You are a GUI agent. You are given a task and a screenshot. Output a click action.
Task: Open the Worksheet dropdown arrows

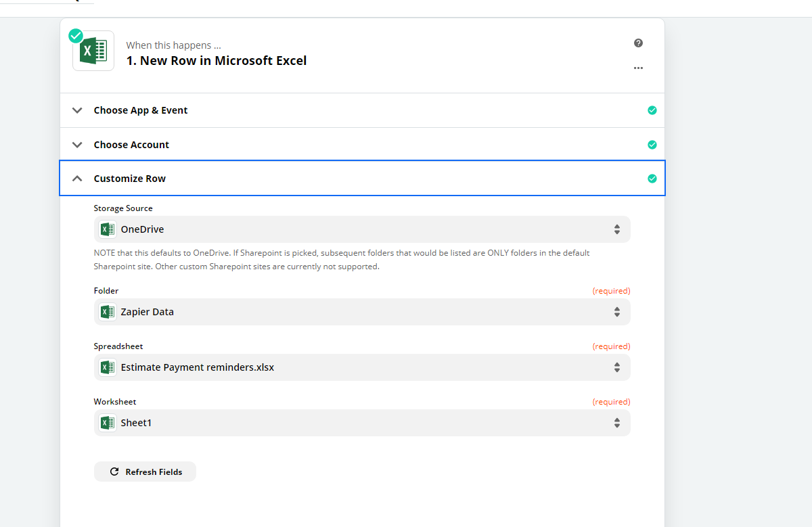tap(617, 423)
